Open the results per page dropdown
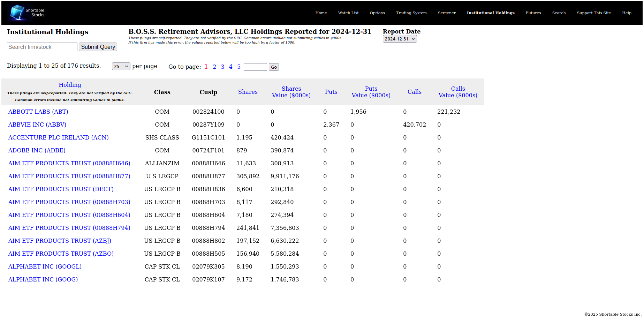 click(x=121, y=66)
